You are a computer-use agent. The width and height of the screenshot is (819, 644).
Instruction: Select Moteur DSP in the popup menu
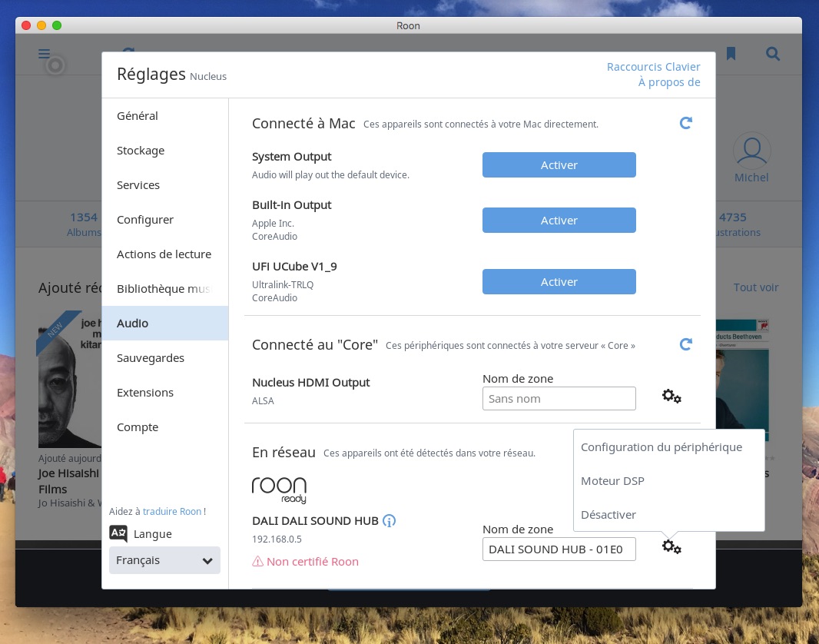pos(668,480)
